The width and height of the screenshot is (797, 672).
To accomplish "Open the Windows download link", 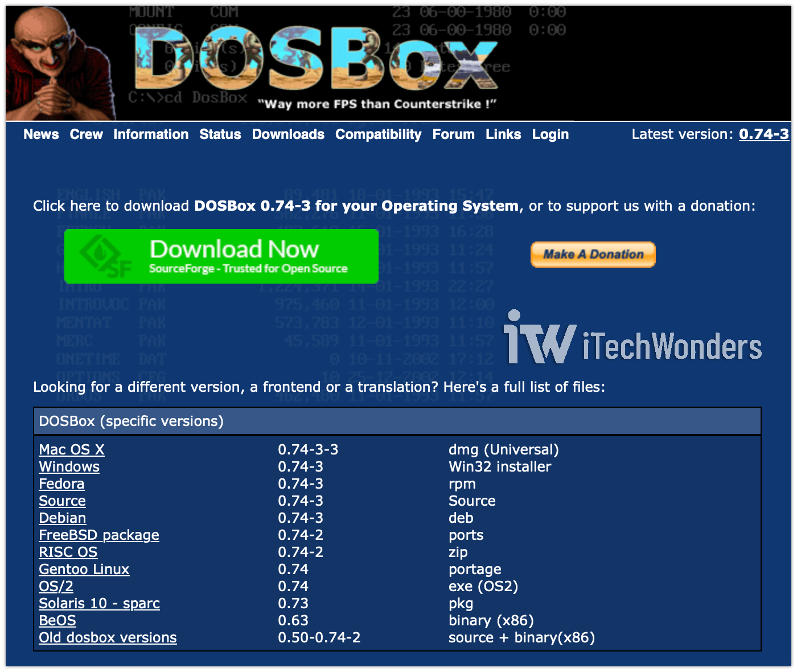I will (69, 466).
